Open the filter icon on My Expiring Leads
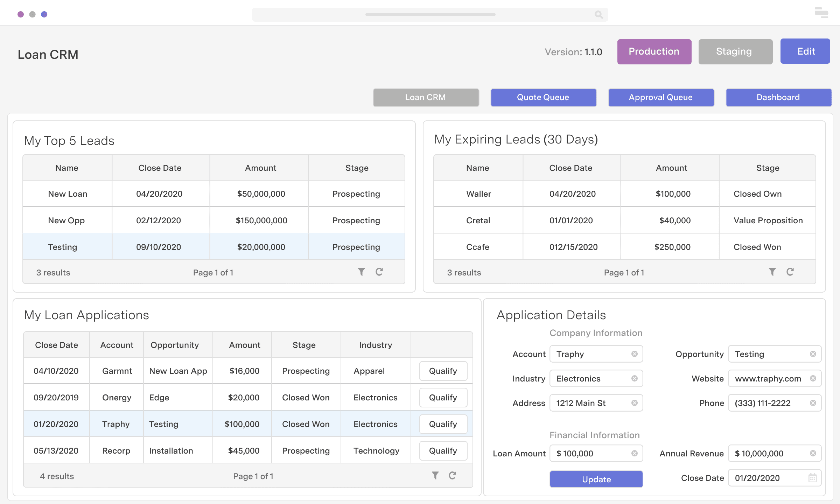The height and width of the screenshot is (504, 840). 772,272
